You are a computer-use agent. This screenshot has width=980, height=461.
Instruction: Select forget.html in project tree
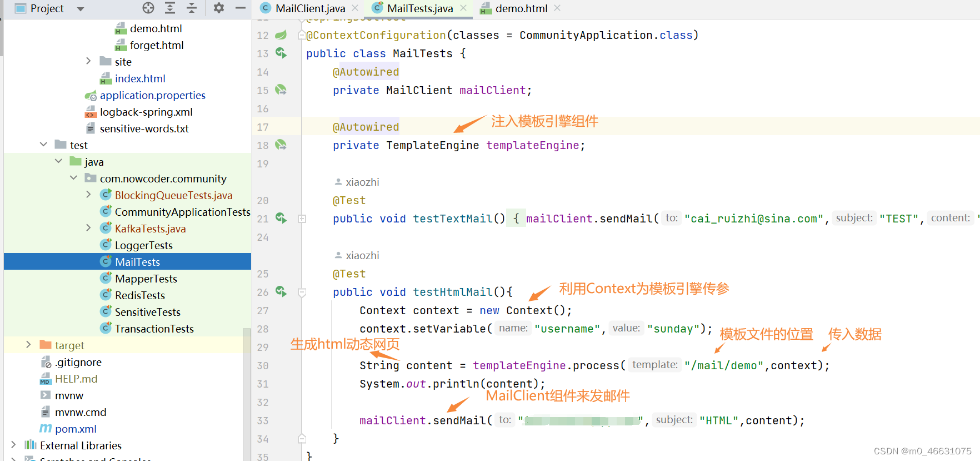157,45
